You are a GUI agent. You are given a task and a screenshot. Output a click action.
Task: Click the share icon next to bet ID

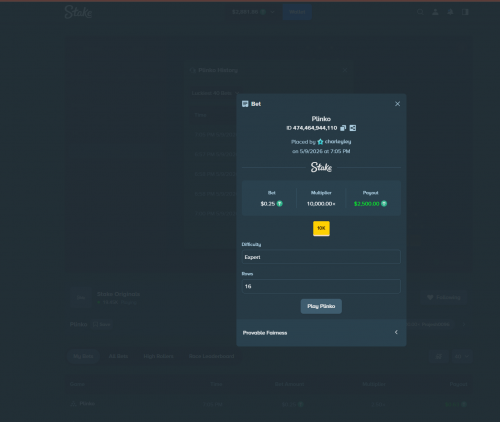[x=353, y=128]
